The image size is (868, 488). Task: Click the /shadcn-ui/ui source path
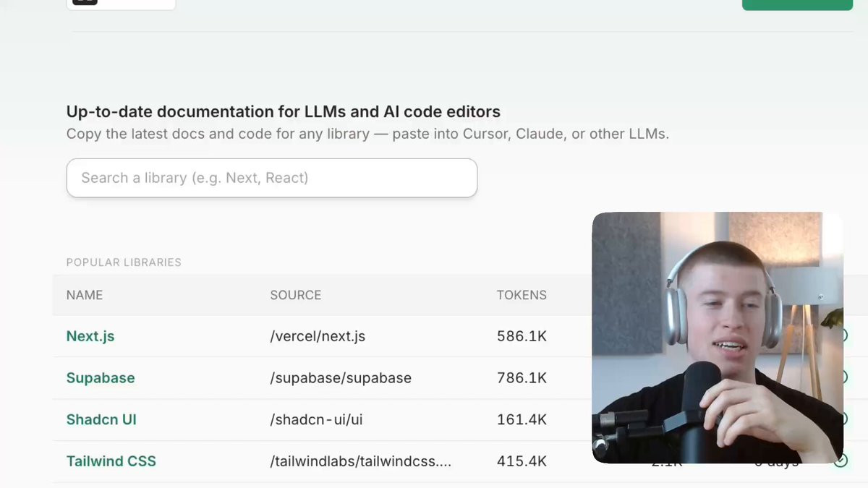click(x=316, y=419)
